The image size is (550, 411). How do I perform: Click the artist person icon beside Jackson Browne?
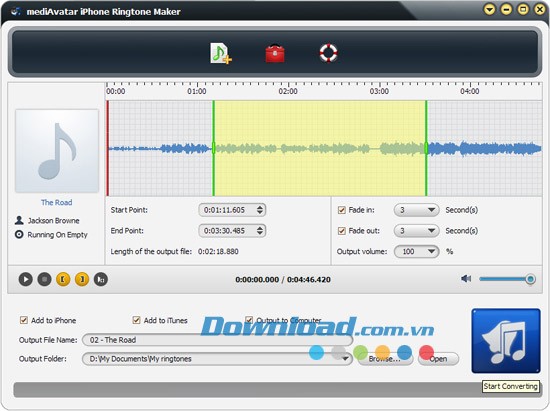pos(19,220)
